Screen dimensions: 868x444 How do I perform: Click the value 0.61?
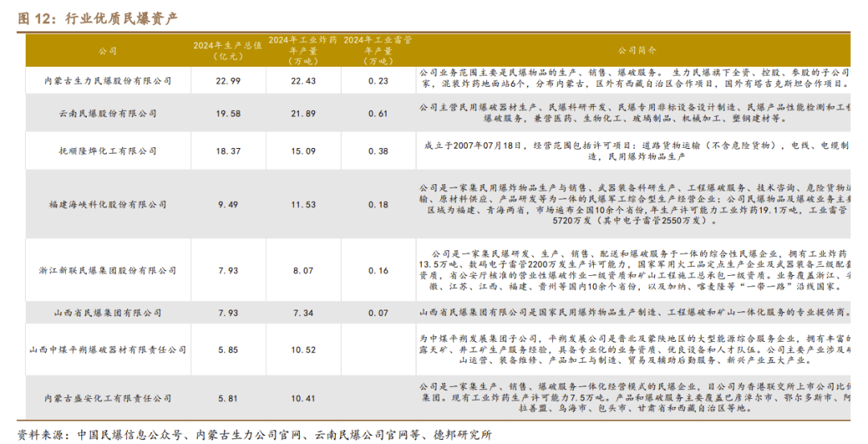tap(379, 113)
